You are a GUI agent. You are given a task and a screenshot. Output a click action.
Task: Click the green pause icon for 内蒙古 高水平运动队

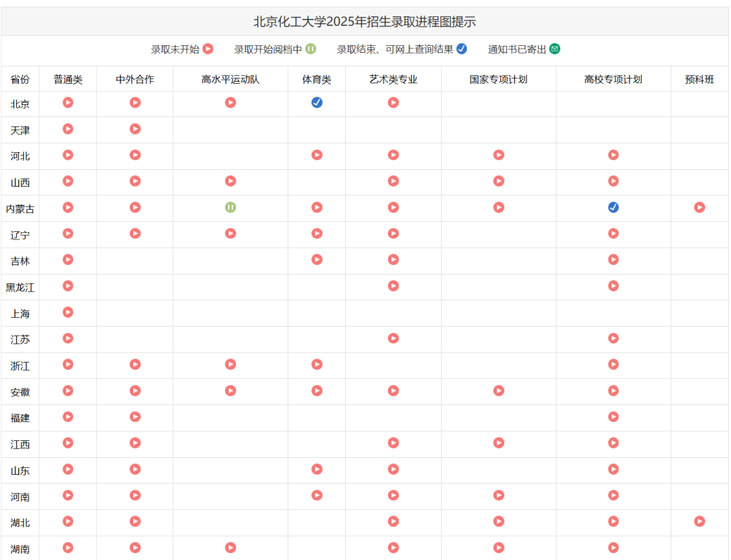point(230,208)
